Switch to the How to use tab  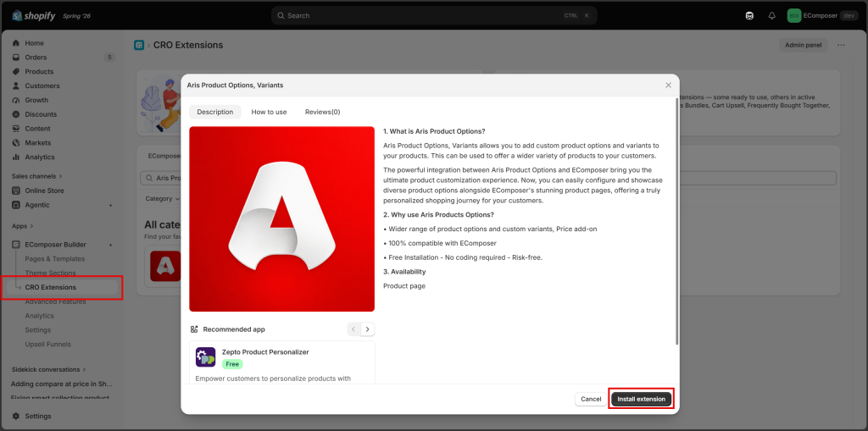269,112
